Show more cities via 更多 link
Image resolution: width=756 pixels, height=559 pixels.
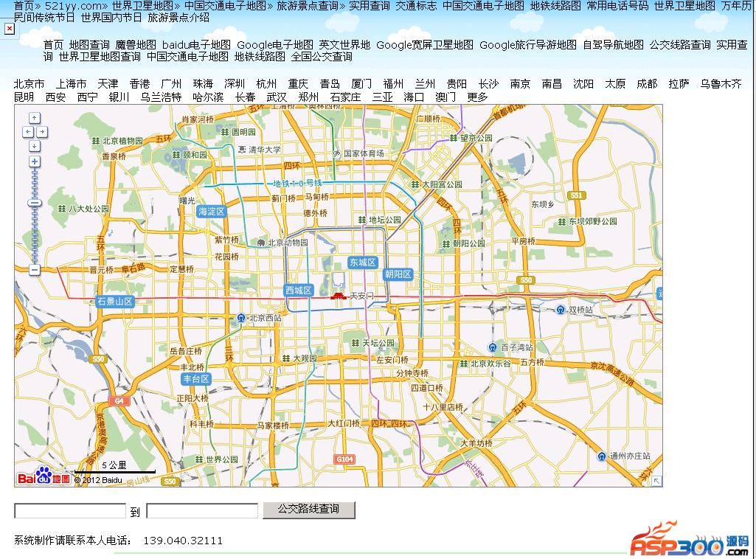477,97
